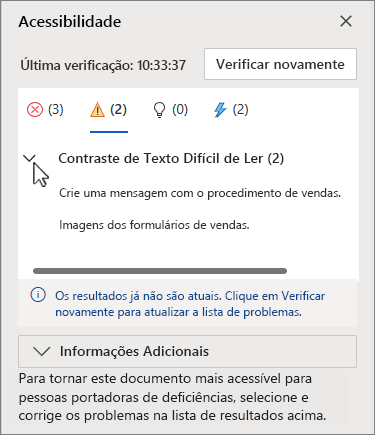375x435 pixels.
Task: Click 'Contraste de Texto Difícil de Ler (2)' heading
Action: [x=171, y=158]
